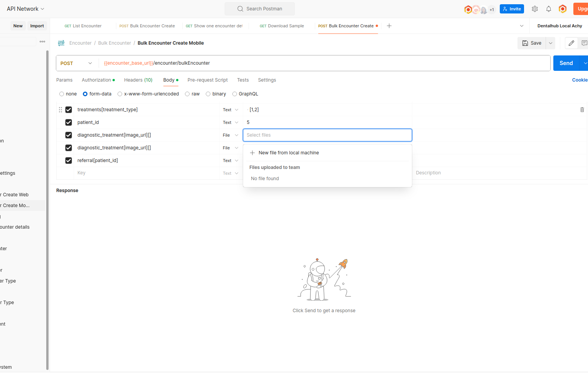Open the comments icon beside edit pencil
The width and height of the screenshot is (588, 373).
click(584, 43)
